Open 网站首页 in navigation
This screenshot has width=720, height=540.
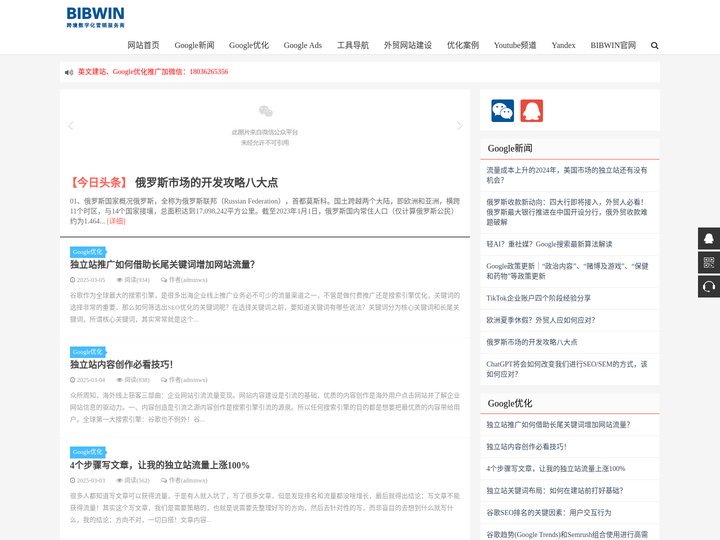tap(143, 45)
